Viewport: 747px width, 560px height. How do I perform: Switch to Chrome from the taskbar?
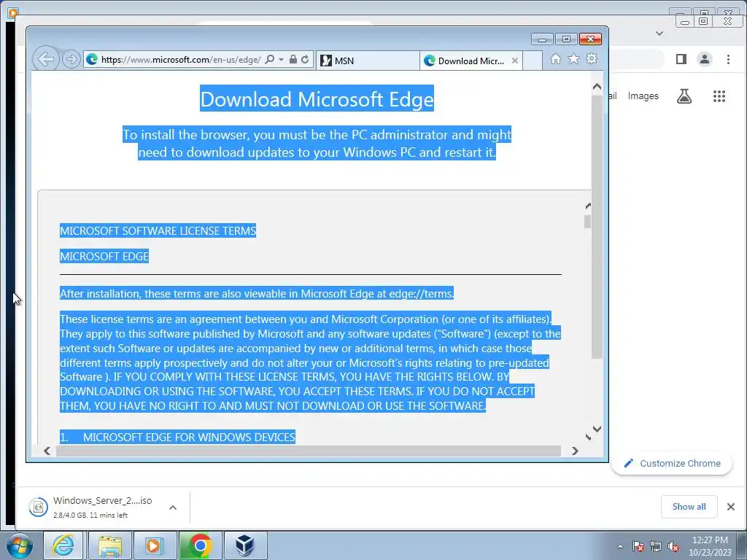pyautogui.click(x=200, y=545)
